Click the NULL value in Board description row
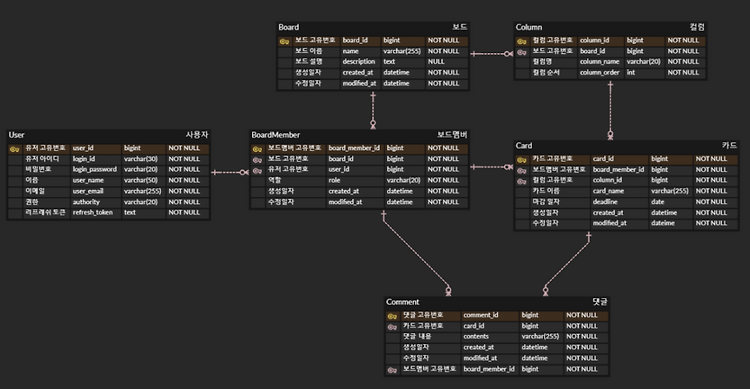The image size is (750, 389). coord(436,62)
